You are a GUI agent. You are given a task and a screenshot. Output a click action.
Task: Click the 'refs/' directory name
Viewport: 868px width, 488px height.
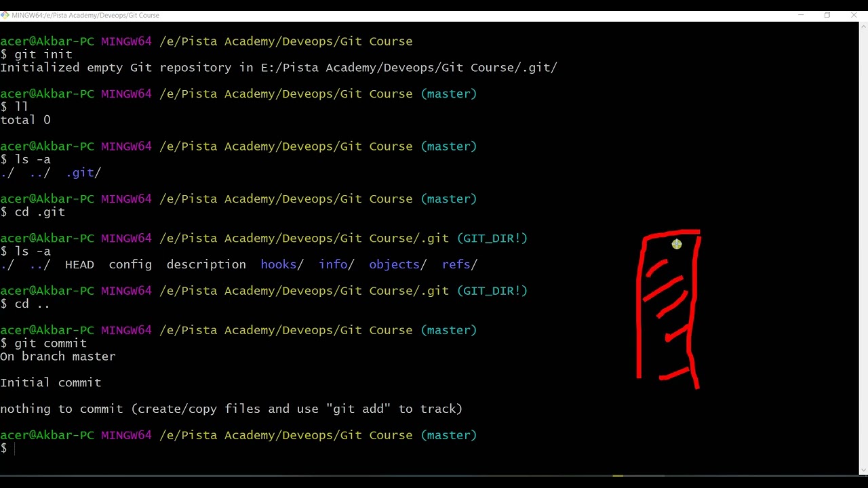click(x=460, y=264)
